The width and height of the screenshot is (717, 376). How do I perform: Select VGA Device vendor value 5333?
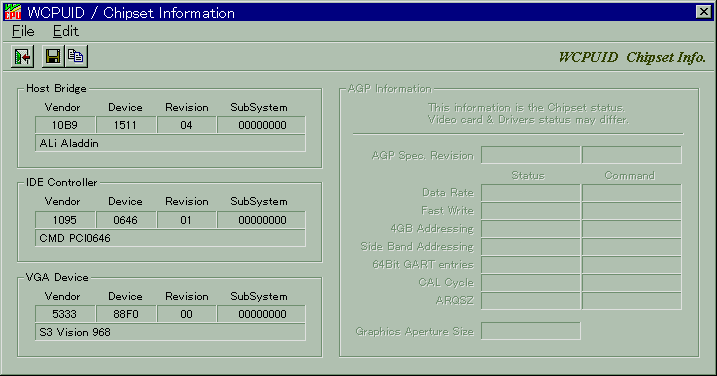[65, 314]
